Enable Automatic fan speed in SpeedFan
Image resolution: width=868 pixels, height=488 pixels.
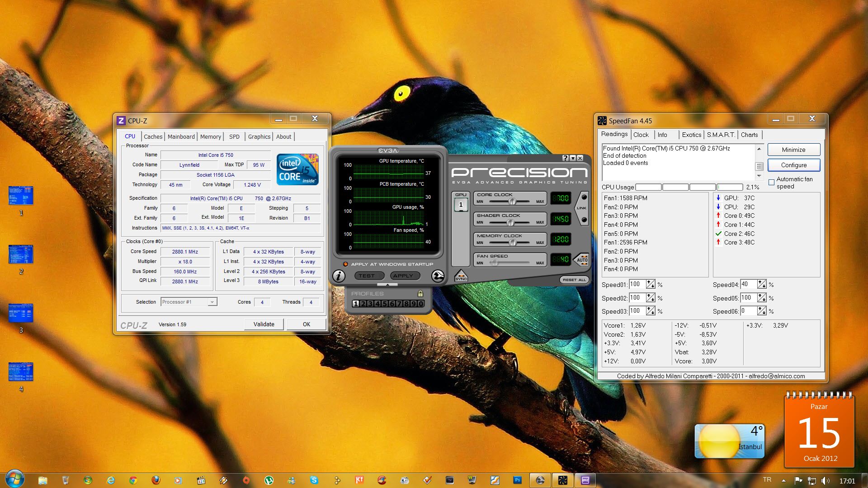(x=771, y=183)
